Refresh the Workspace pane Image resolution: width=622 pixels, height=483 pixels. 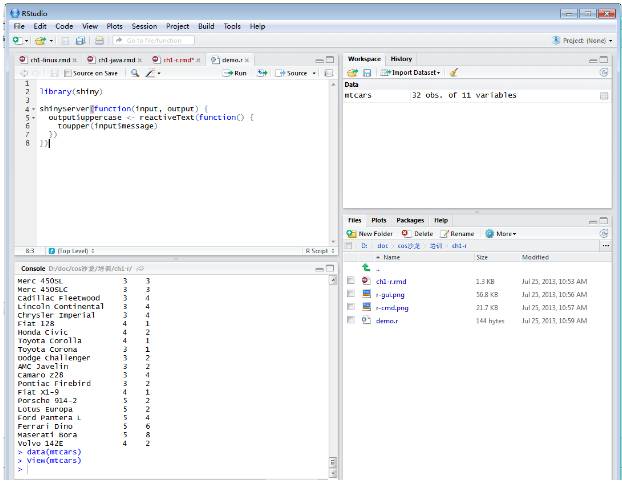tap(604, 72)
